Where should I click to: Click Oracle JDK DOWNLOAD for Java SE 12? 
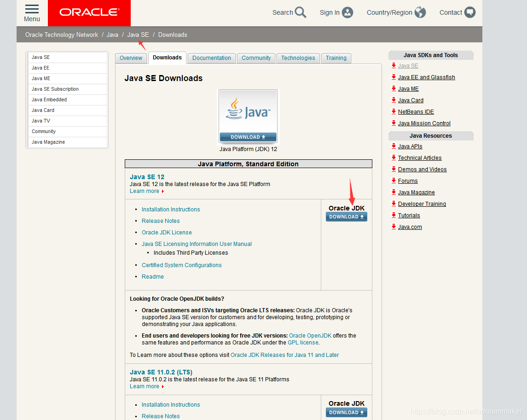coord(347,217)
